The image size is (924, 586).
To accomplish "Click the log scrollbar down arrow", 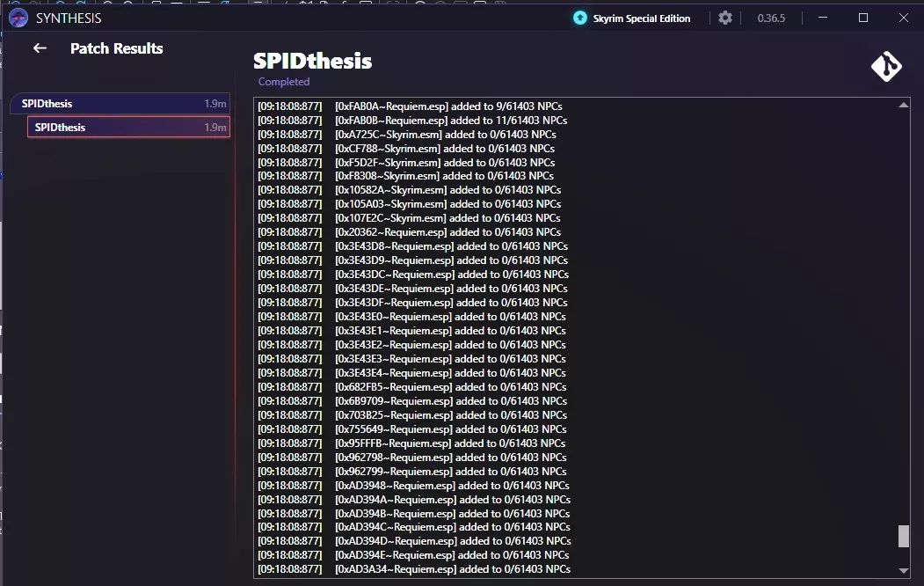I will (x=904, y=570).
